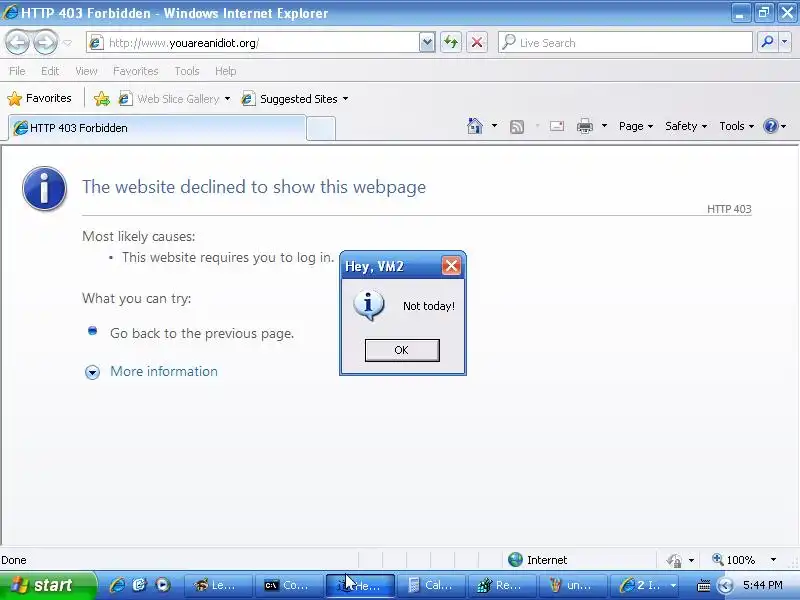Click the Refresh page button
This screenshot has height=600, width=800.
click(x=451, y=42)
